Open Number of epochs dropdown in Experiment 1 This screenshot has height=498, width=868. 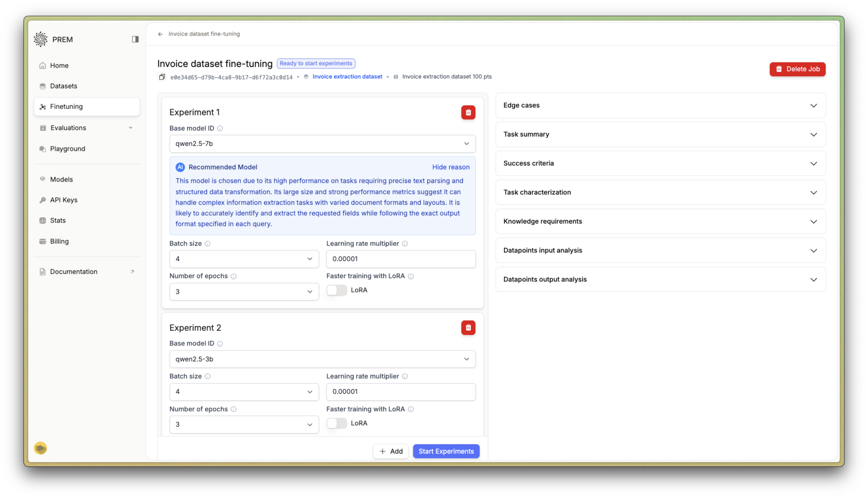click(x=244, y=292)
